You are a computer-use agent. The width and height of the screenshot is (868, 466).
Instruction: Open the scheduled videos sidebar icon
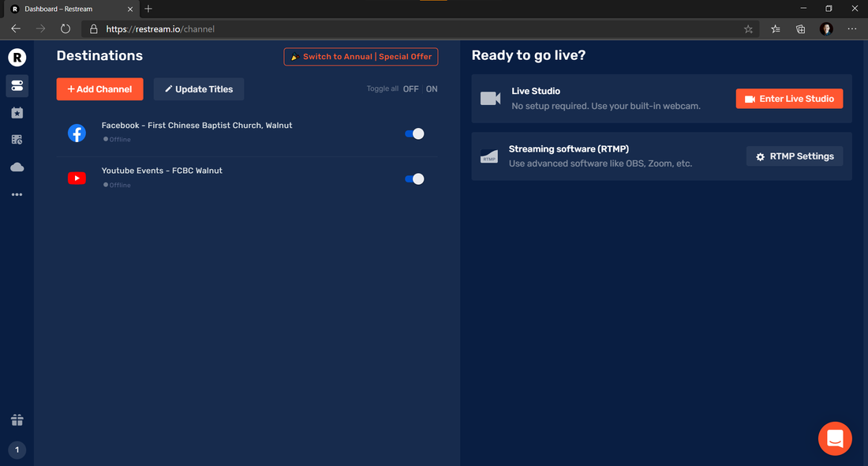[17, 140]
